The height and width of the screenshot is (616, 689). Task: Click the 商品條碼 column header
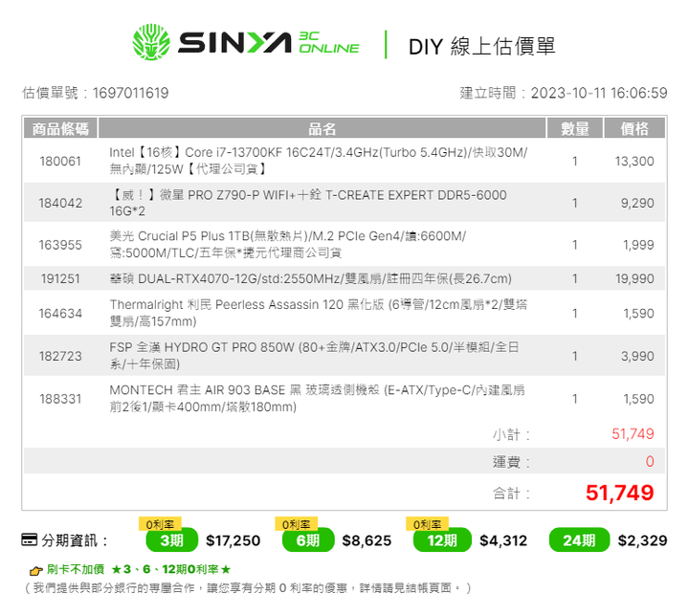coord(60,128)
